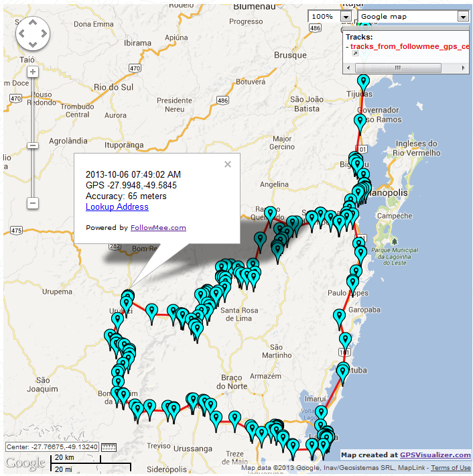This screenshot has width=473, height=476.
Task: Click the small arrow icon under track name
Action: coord(355,54)
